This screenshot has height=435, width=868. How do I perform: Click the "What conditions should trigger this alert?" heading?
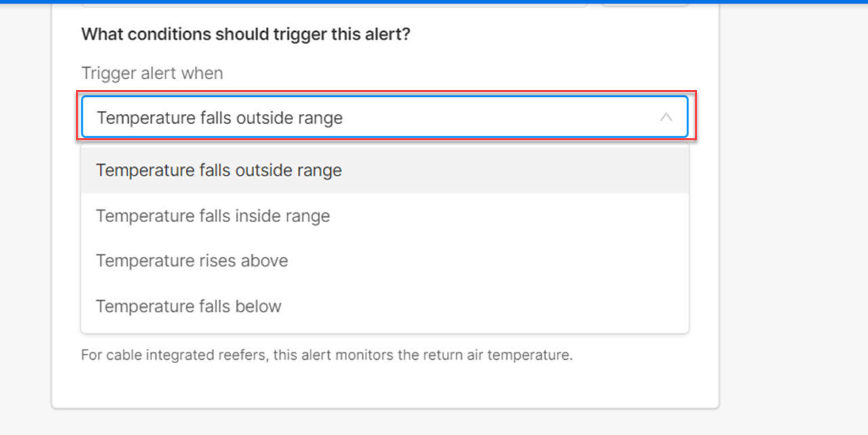tap(245, 35)
